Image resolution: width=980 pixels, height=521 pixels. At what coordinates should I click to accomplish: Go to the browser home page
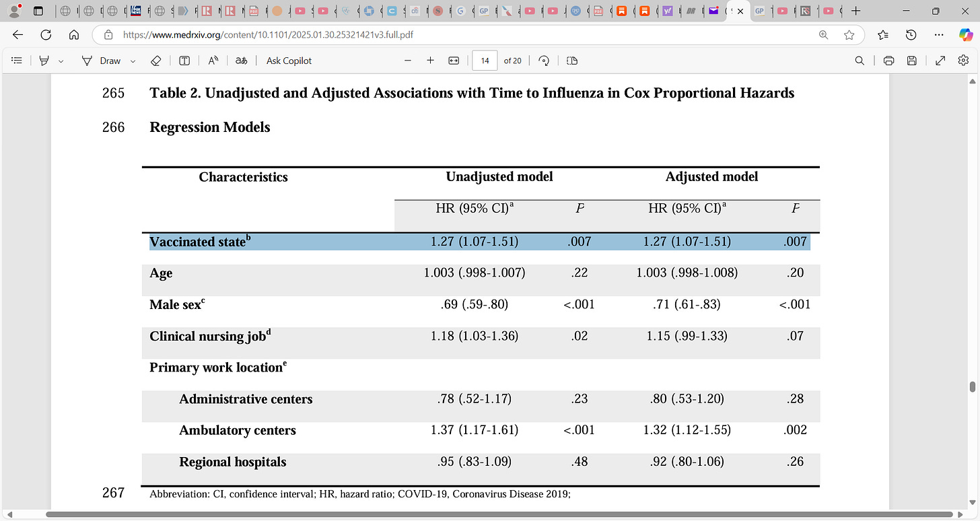[74, 35]
